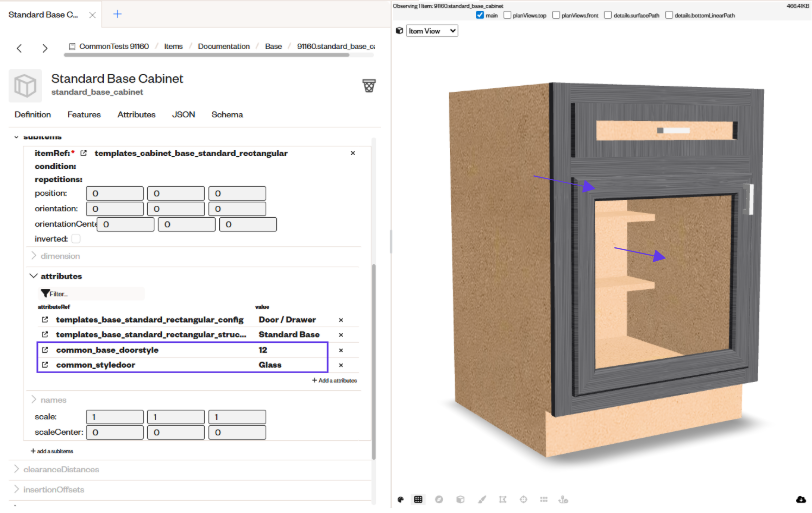The height and width of the screenshot is (513, 812).
Task: Click the anchor icon in viewer toolbar
Action: pyautogui.click(x=563, y=500)
